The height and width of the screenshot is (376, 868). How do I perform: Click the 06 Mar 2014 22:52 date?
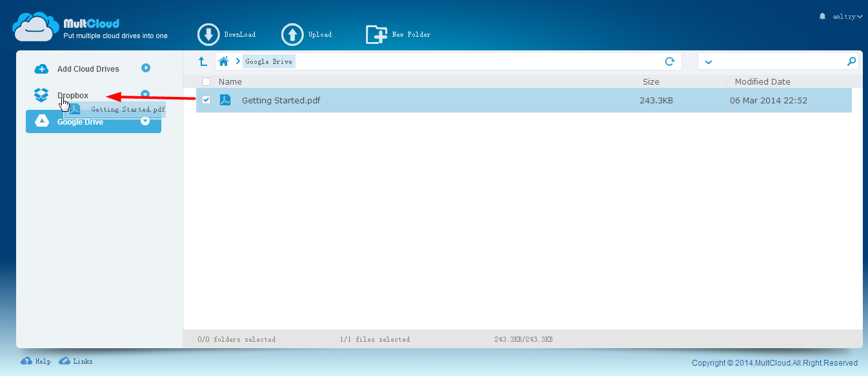coord(769,100)
